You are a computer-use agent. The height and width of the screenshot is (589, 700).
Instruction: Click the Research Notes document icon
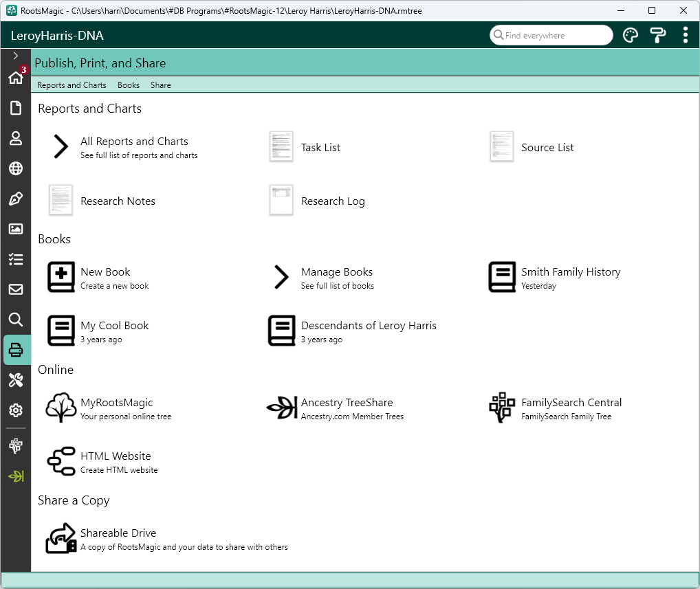(61, 200)
